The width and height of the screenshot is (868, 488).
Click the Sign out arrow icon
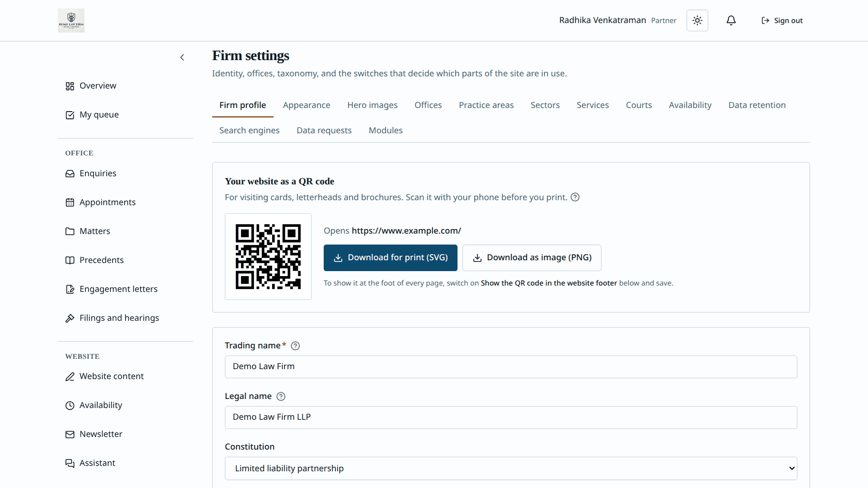pyautogui.click(x=765, y=20)
